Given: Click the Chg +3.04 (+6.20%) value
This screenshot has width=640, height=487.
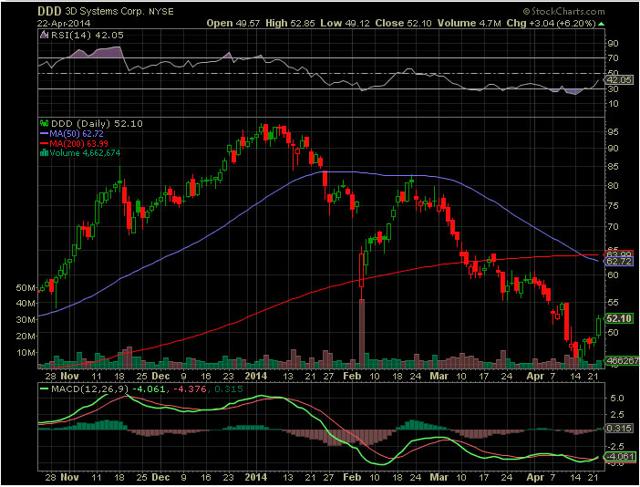Looking at the screenshot, I should [x=551, y=23].
